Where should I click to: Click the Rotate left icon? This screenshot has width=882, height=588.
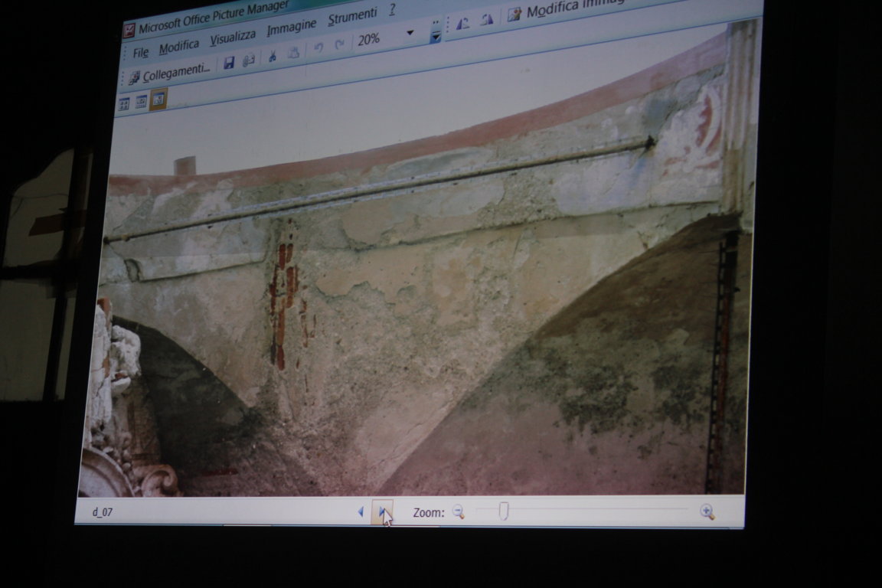click(x=462, y=23)
